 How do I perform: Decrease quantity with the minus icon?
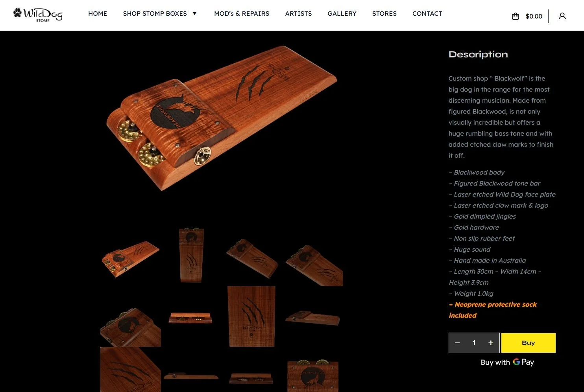[x=457, y=343]
